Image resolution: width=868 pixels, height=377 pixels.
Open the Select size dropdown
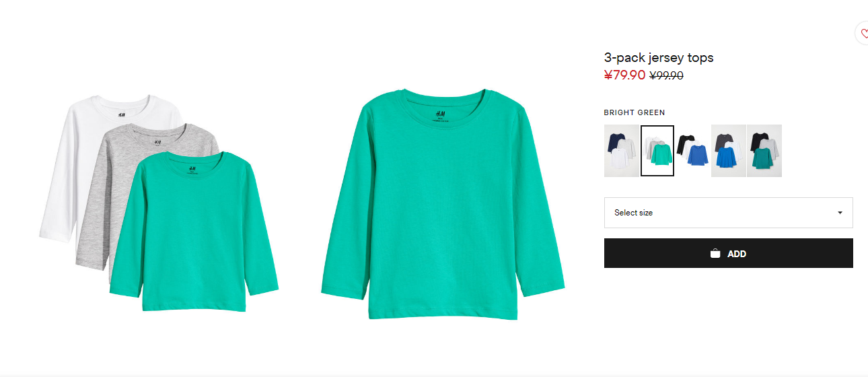[728, 213]
